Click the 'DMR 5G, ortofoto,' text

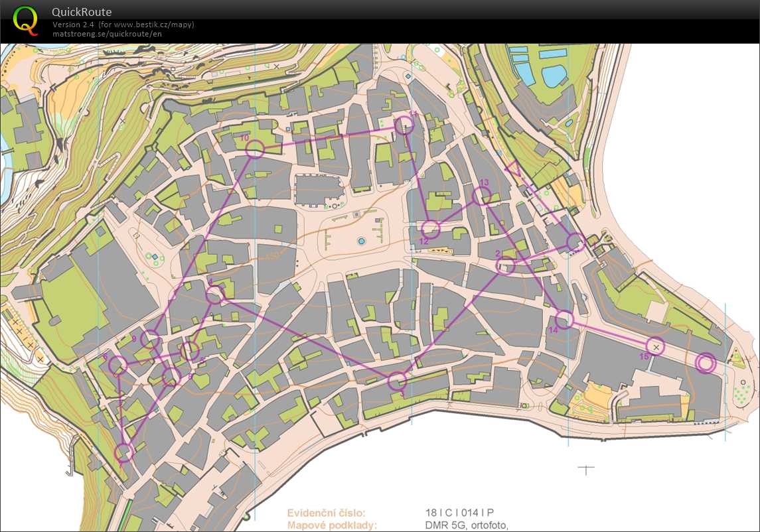467,525
